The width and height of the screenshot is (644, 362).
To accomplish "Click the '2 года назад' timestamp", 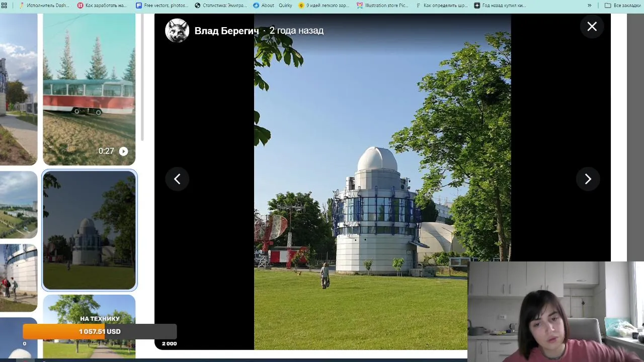I will [296, 31].
